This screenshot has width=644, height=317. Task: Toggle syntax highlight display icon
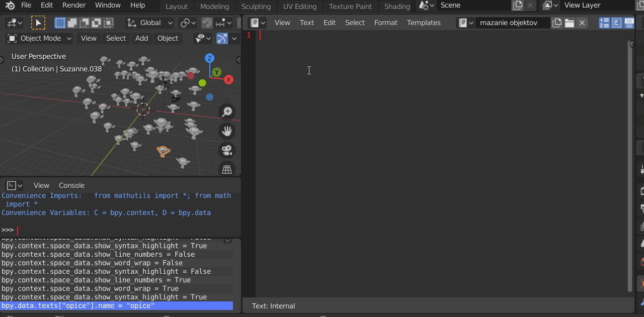[629, 23]
